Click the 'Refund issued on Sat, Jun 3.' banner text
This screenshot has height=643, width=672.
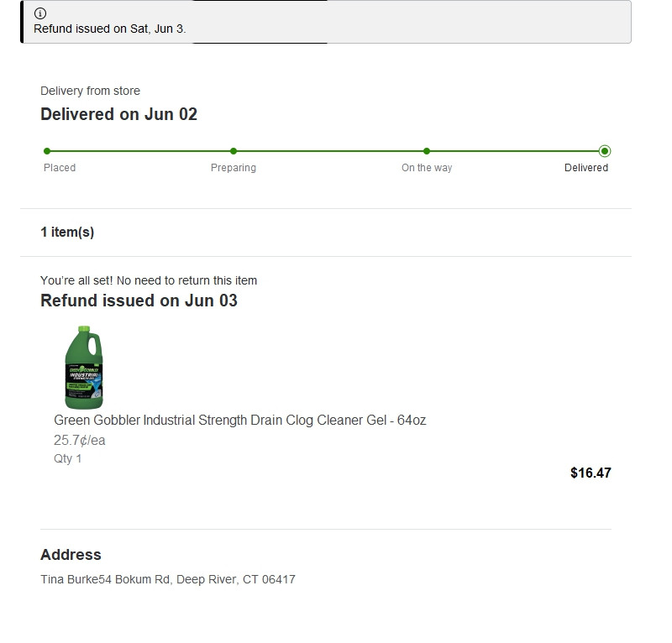(110, 29)
